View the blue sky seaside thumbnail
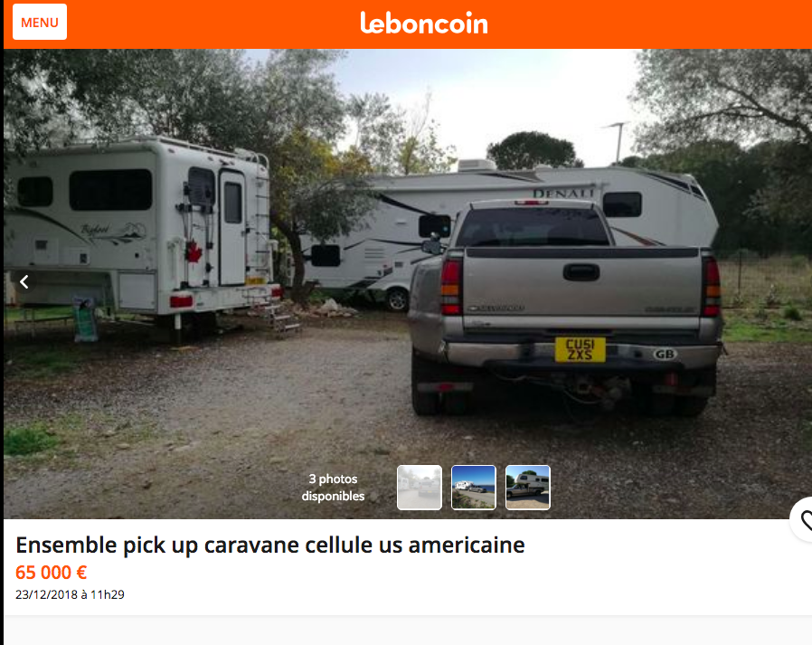Screen dimensions: 812x645 (x=473, y=488)
